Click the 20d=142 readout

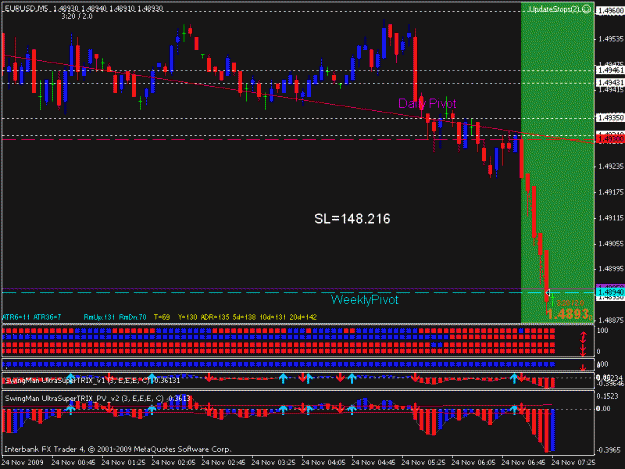(303, 317)
